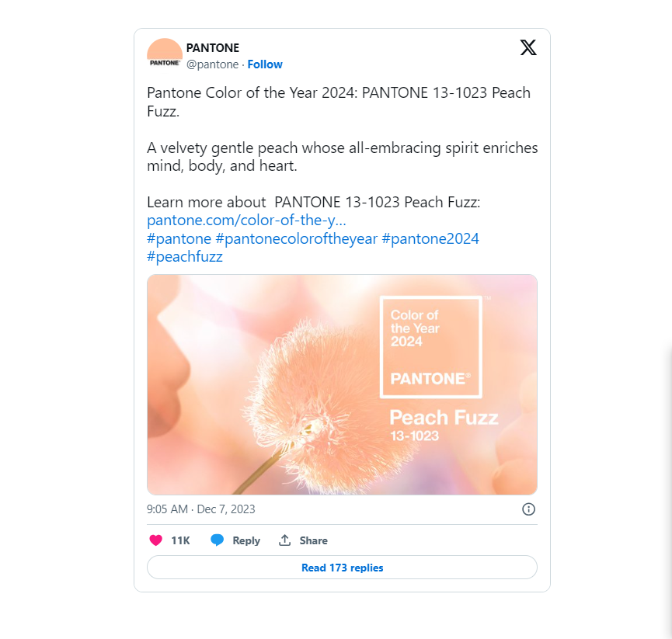Follow the @pantone account
This screenshot has height=639, width=672.
pos(265,64)
